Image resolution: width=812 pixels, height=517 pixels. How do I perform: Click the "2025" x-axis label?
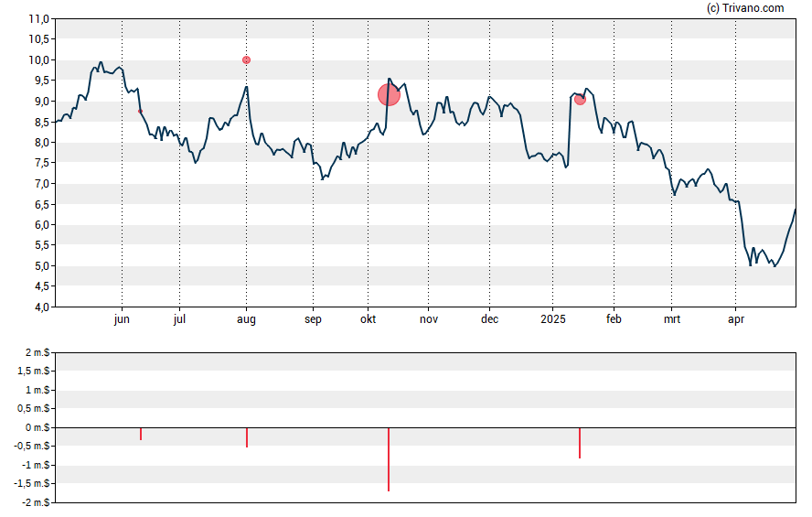[x=553, y=319]
